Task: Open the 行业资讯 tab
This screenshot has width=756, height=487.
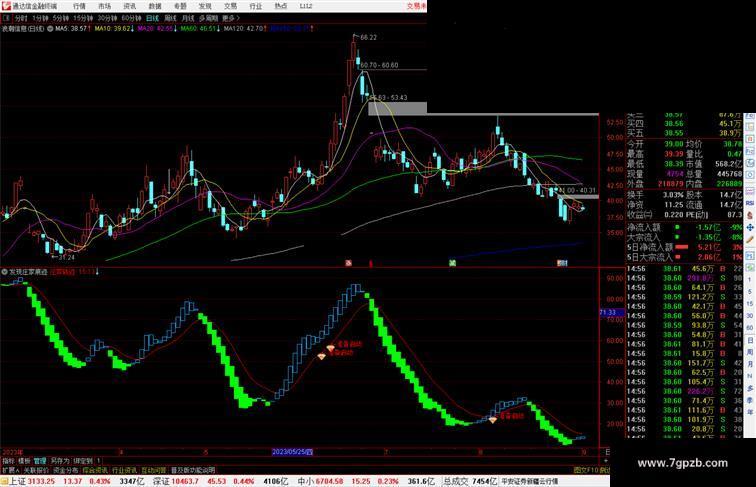Action: click(x=124, y=470)
